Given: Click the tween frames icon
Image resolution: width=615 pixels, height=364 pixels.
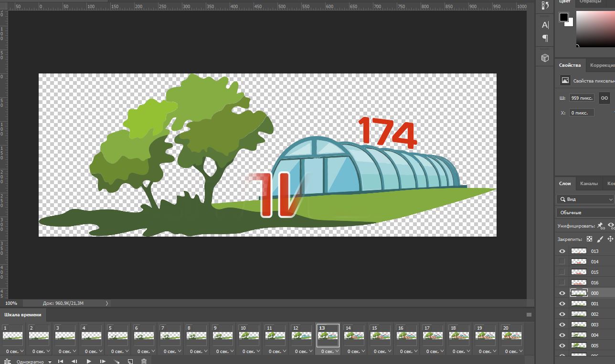Looking at the screenshot, I should [x=117, y=362].
